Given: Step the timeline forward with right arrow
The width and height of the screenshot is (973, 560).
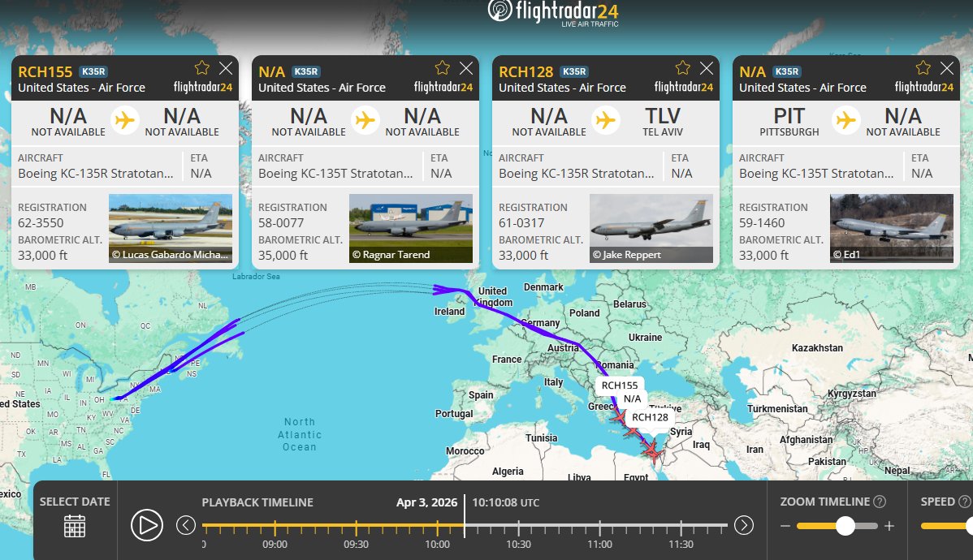Looking at the screenshot, I should tap(743, 525).
